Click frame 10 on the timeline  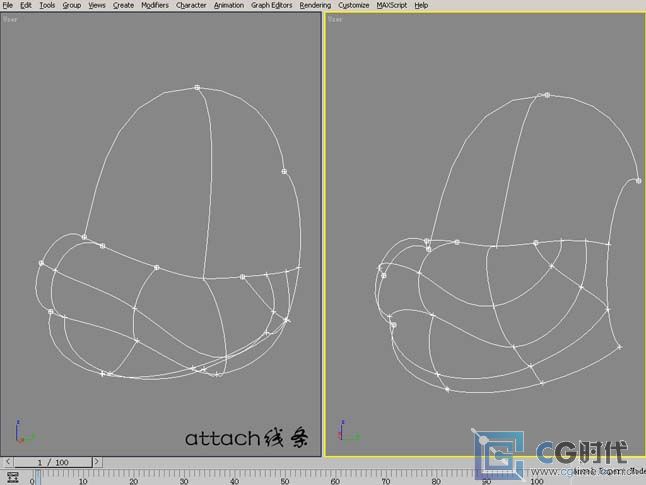click(x=83, y=481)
